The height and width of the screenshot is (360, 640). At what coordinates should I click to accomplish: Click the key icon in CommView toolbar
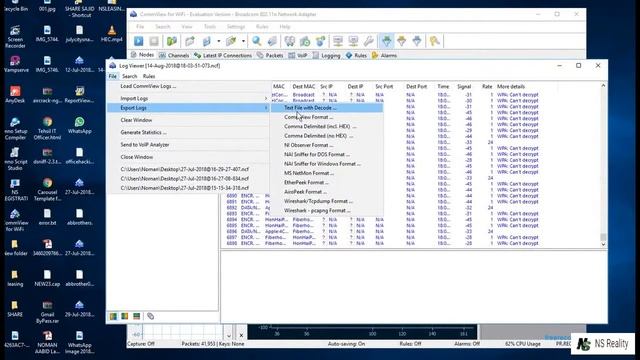(434, 41)
